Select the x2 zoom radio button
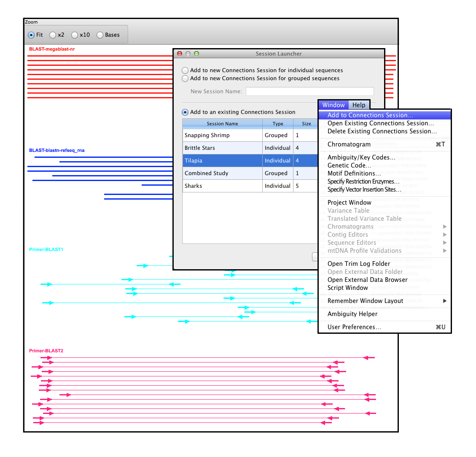Image resolution: width=476 pixels, height=457 pixels. 53,35
